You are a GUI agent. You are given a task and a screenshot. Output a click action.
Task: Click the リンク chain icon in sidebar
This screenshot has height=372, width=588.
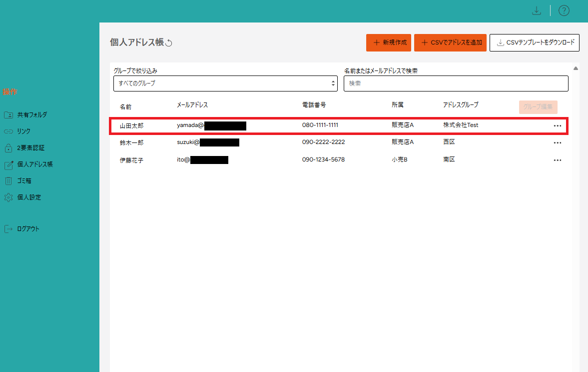pyautogui.click(x=8, y=131)
